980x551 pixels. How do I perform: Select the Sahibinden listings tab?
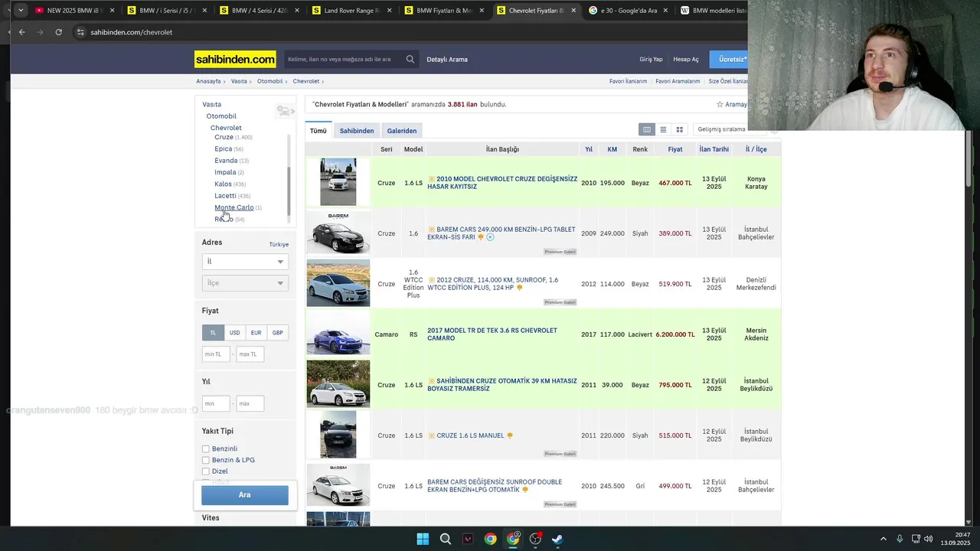357,131
